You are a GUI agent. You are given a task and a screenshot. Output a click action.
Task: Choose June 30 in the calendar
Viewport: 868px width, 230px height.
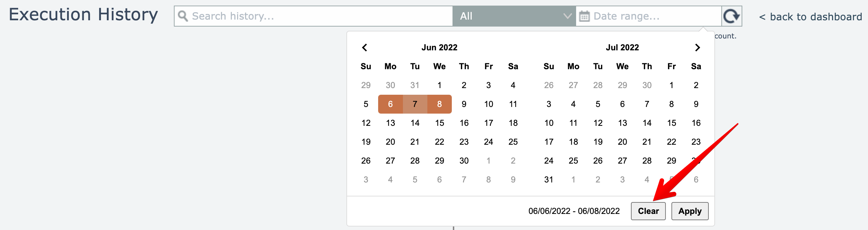(x=464, y=161)
